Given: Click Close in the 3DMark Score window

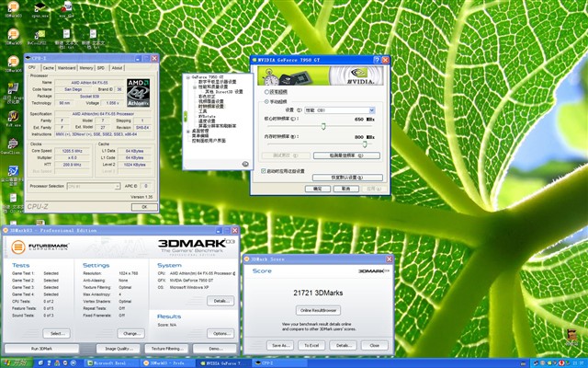Looking at the screenshot, I should 375,346.
